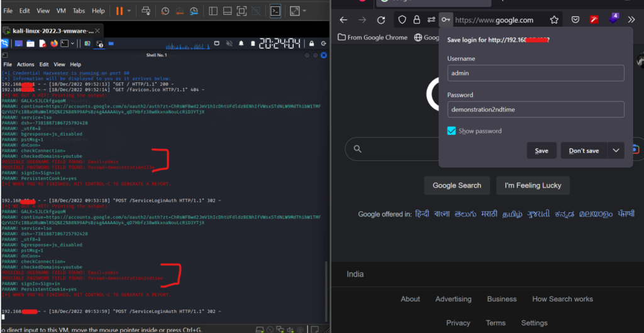This screenshot has width=644, height=333.
Task: Uncheck the Show password checkbox
Action: point(452,131)
